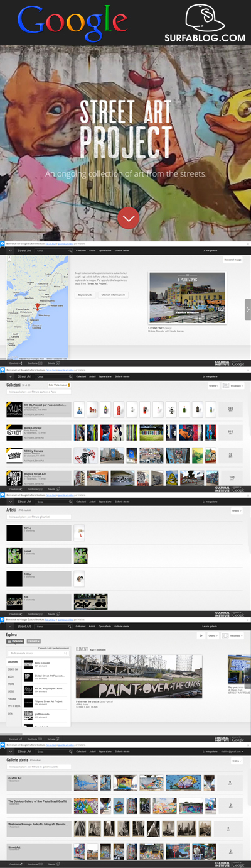Click the Bogotá Street Art collection logo
The width and height of the screenshot is (251, 868).
tap(14, 478)
